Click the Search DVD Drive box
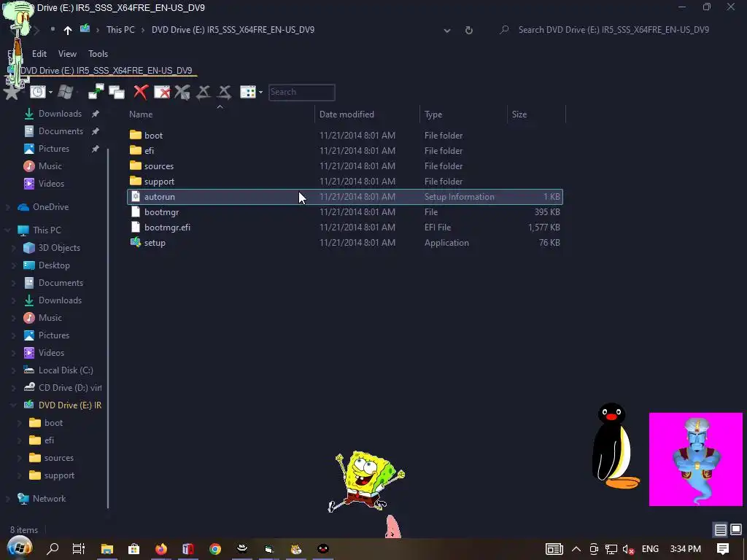747x560 pixels. [x=614, y=29]
